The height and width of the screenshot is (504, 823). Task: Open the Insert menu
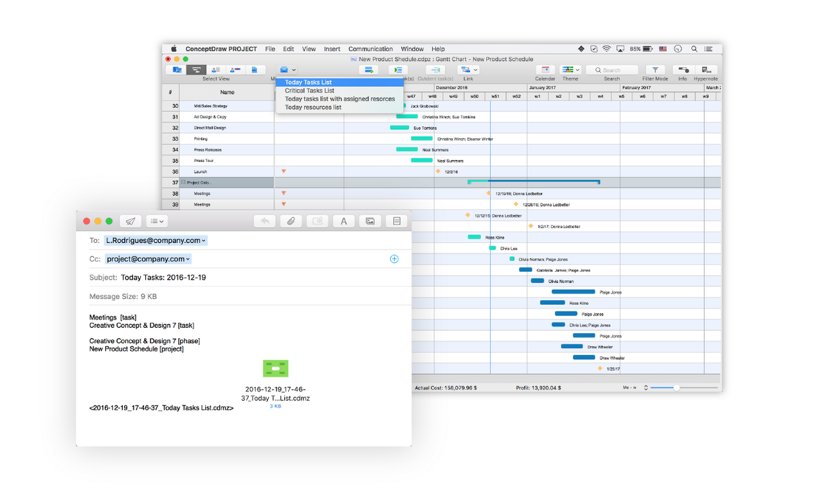point(332,49)
